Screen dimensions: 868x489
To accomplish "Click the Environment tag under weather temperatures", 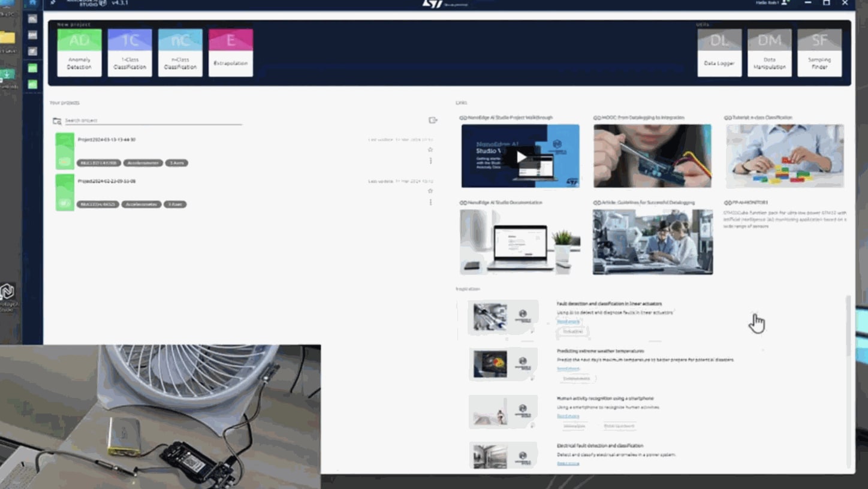I will [577, 379].
